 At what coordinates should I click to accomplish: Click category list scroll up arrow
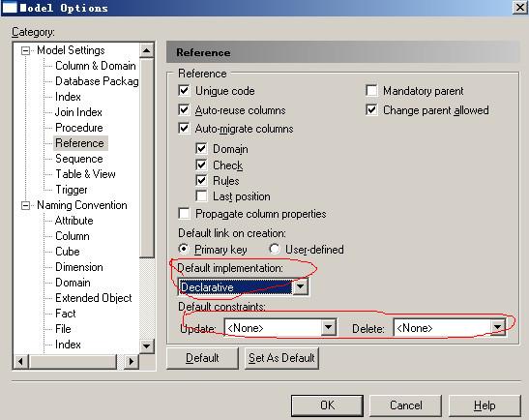[x=146, y=50]
